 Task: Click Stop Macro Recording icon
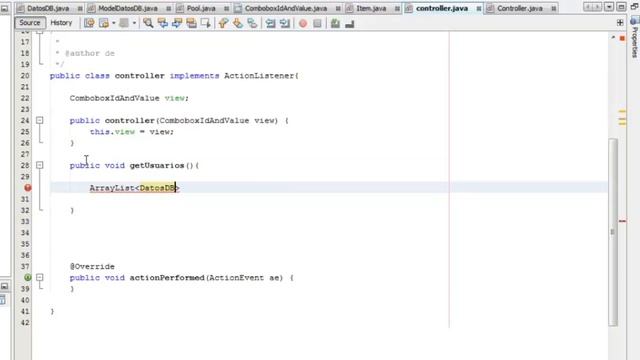(x=317, y=24)
